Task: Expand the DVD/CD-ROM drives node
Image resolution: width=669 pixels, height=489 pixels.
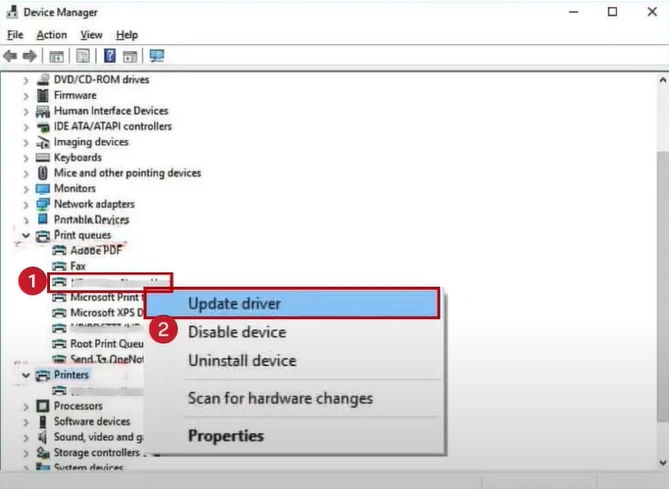Action: [27, 80]
